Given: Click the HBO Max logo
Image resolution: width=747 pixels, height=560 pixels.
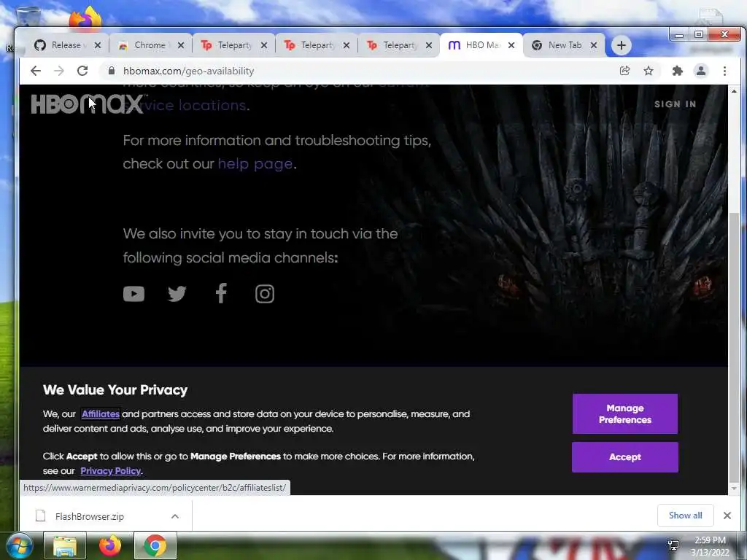Looking at the screenshot, I should (x=87, y=104).
